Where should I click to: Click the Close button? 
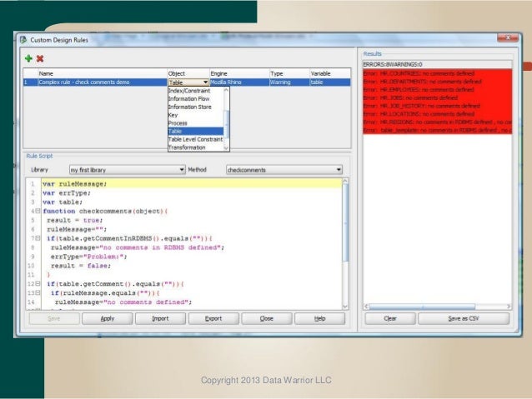pos(266,319)
